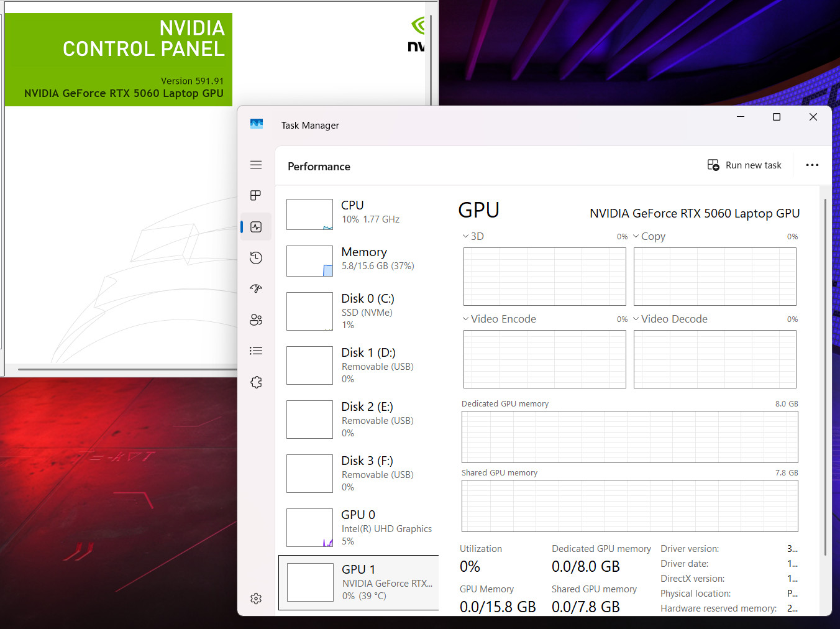
Task: Click the Shared GPU memory graph
Action: 630,506
